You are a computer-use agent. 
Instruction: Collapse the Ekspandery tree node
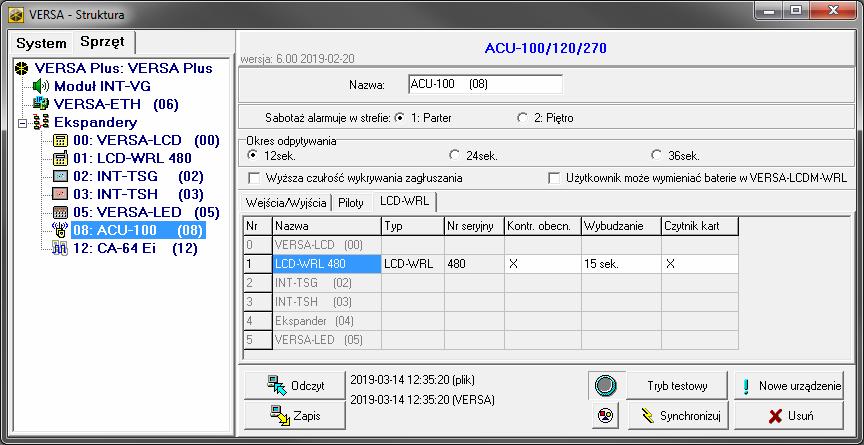22,123
